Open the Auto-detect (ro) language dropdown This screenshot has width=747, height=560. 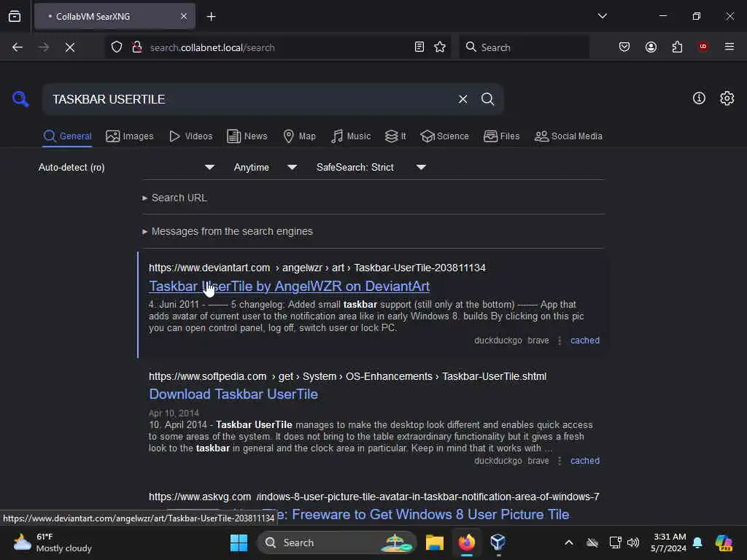(127, 167)
